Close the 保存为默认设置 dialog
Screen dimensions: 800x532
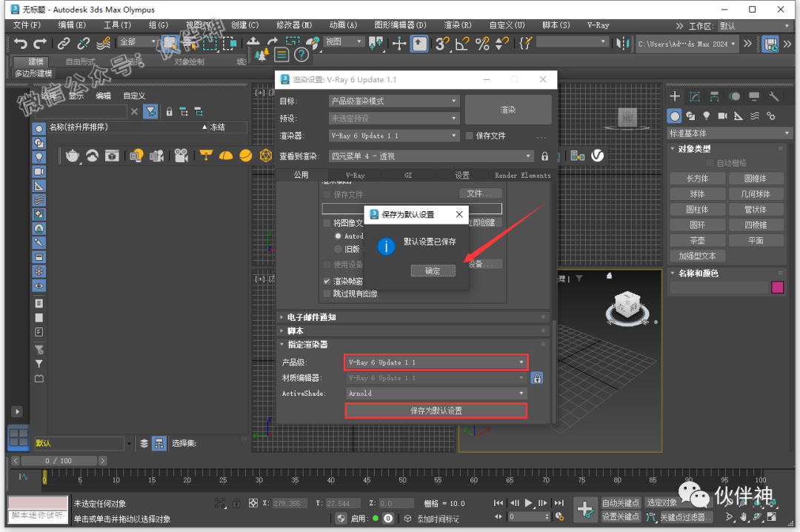[x=459, y=214]
